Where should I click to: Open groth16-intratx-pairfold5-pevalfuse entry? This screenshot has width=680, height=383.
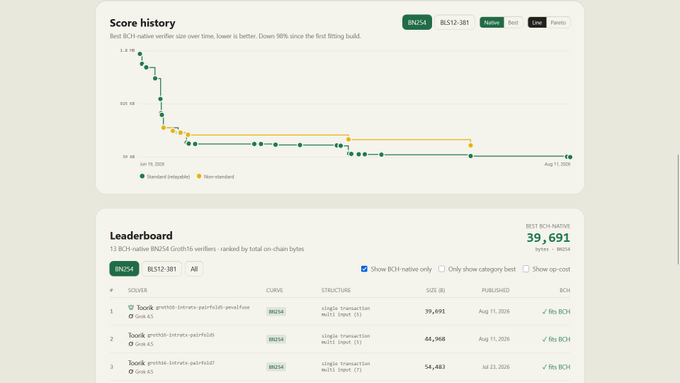203,308
